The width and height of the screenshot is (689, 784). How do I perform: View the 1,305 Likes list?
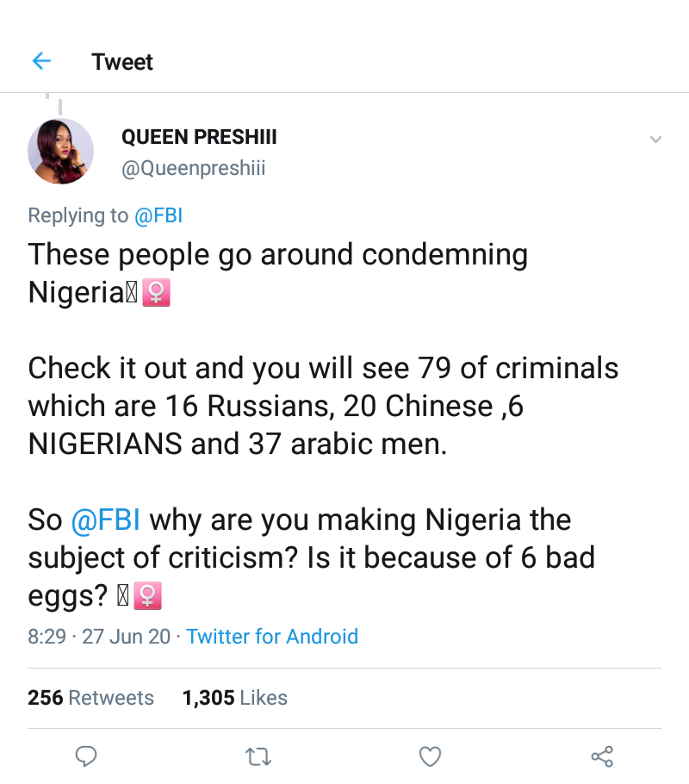[234, 698]
